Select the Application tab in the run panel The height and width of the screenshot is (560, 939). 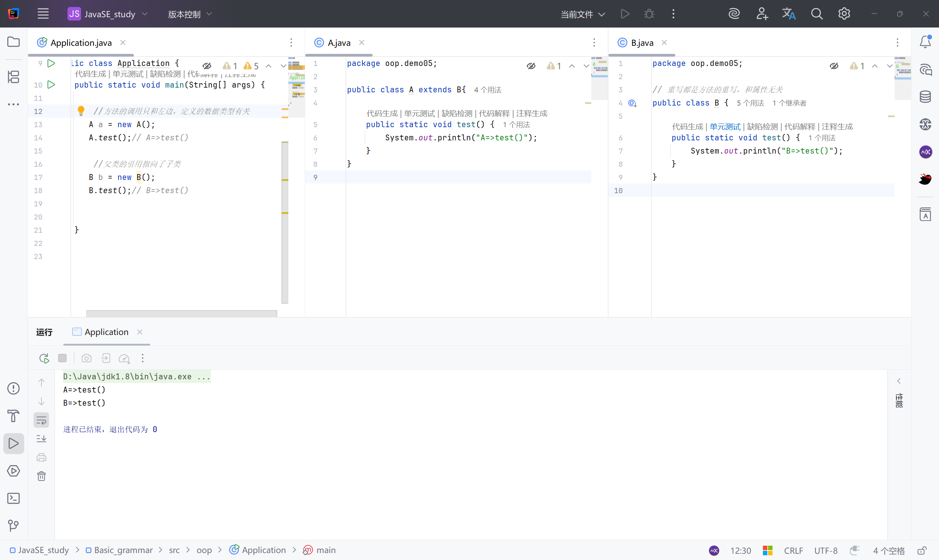pos(106,332)
